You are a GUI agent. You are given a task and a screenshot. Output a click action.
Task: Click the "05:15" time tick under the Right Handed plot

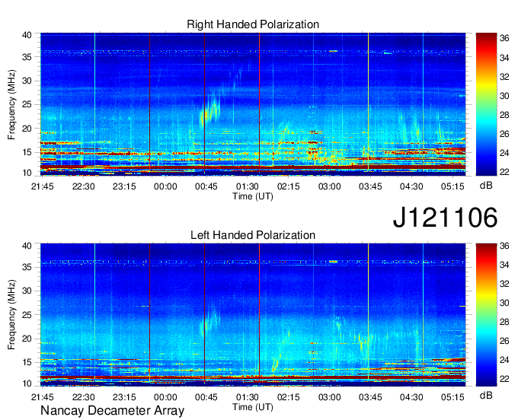pyautogui.click(x=452, y=186)
